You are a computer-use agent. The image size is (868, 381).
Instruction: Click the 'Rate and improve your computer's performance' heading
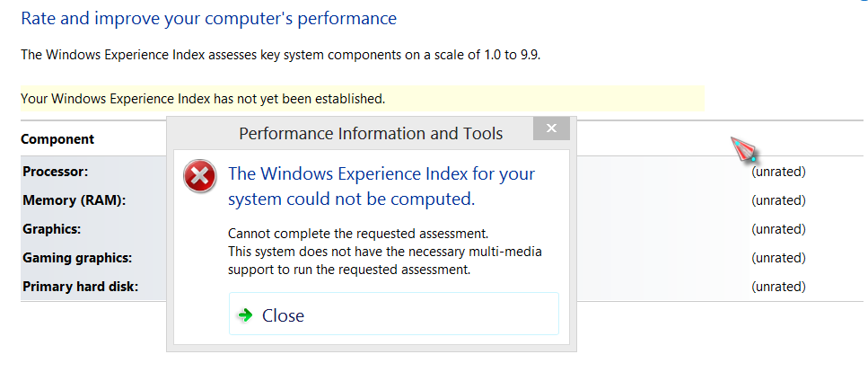tap(208, 18)
